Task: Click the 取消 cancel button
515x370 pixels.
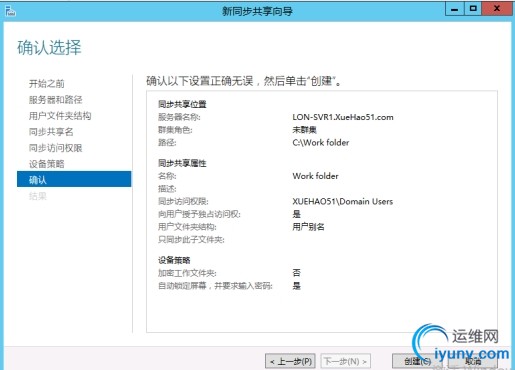Action: 472,361
